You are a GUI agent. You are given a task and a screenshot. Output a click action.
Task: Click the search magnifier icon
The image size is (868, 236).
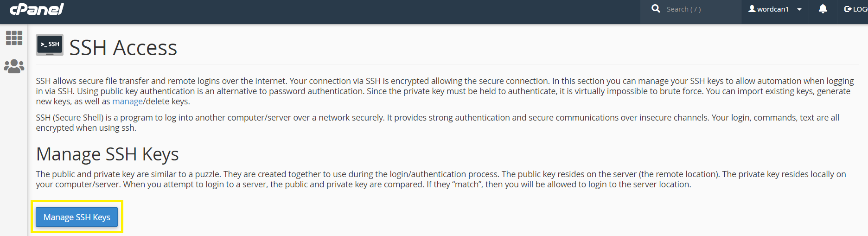click(x=656, y=9)
